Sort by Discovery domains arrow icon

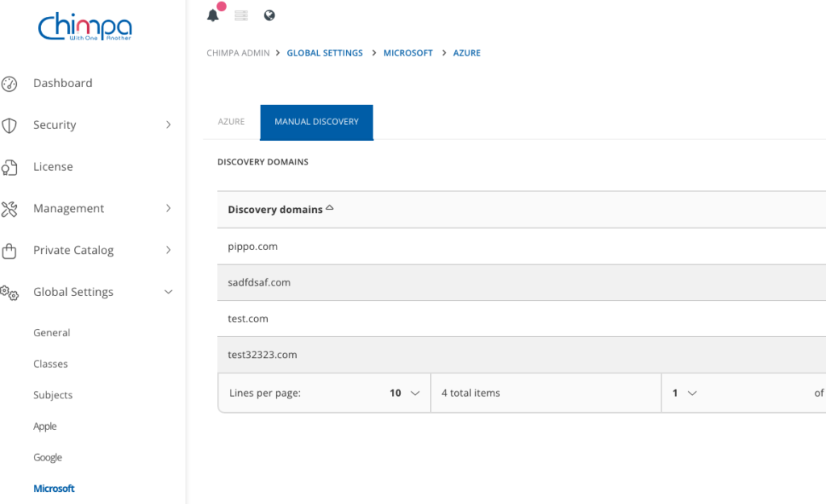tap(330, 208)
